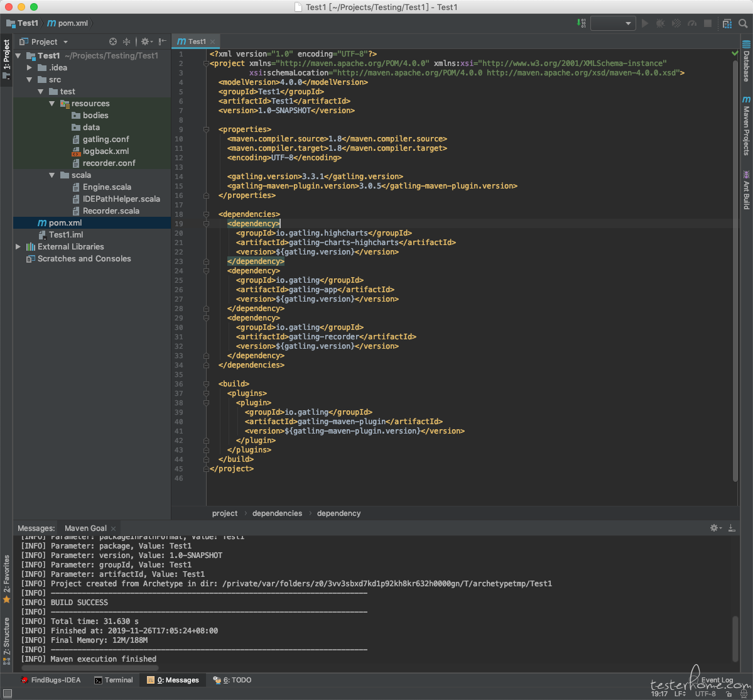This screenshot has height=700, width=753.
Task: Collapse the src folder
Action: click(30, 80)
